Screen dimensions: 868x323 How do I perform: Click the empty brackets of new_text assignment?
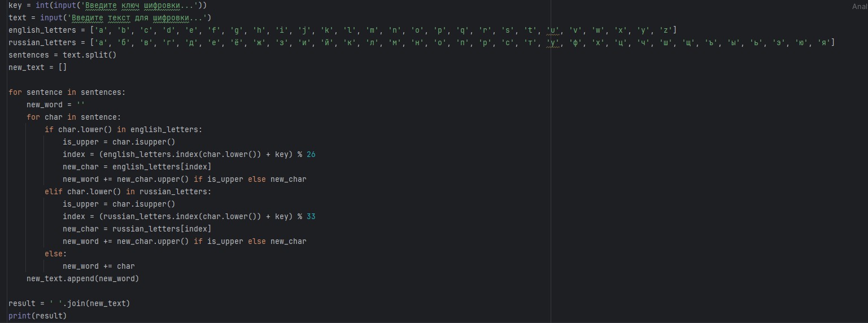coord(63,67)
